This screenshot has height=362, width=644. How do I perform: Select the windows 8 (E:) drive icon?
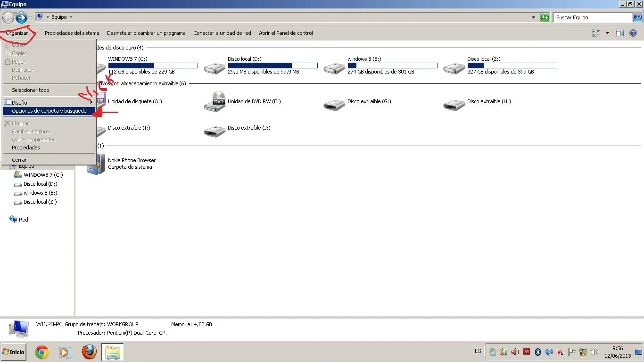click(334, 67)
